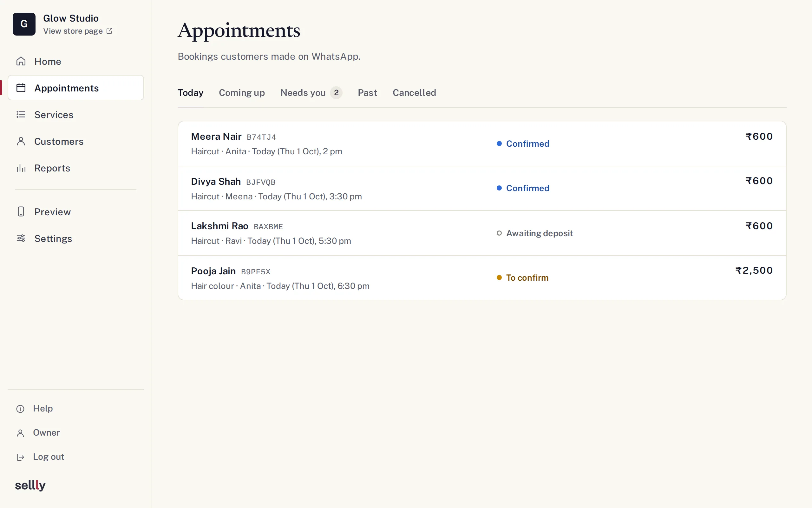Click the Owner profile icon

pos(21,433)
